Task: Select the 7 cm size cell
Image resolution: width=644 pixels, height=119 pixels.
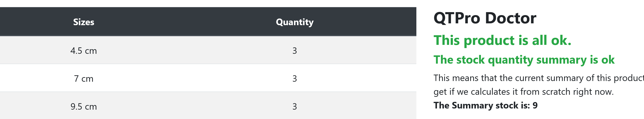Action: point(84,79)
